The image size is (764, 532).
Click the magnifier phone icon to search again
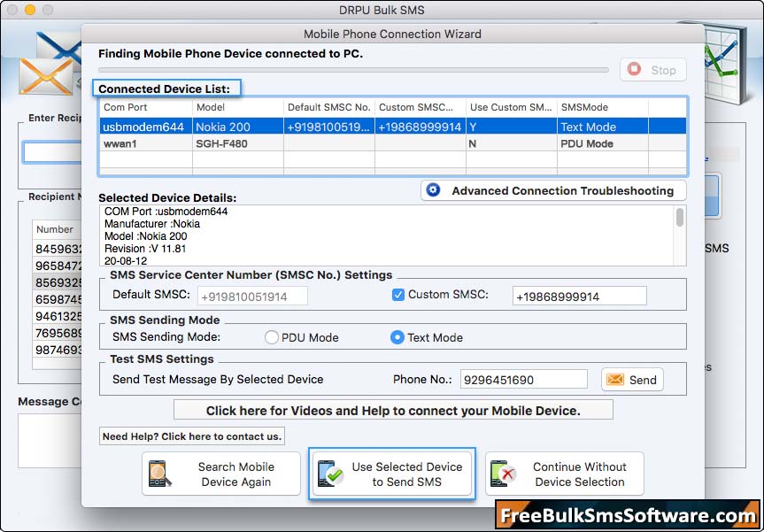(160, 474)
